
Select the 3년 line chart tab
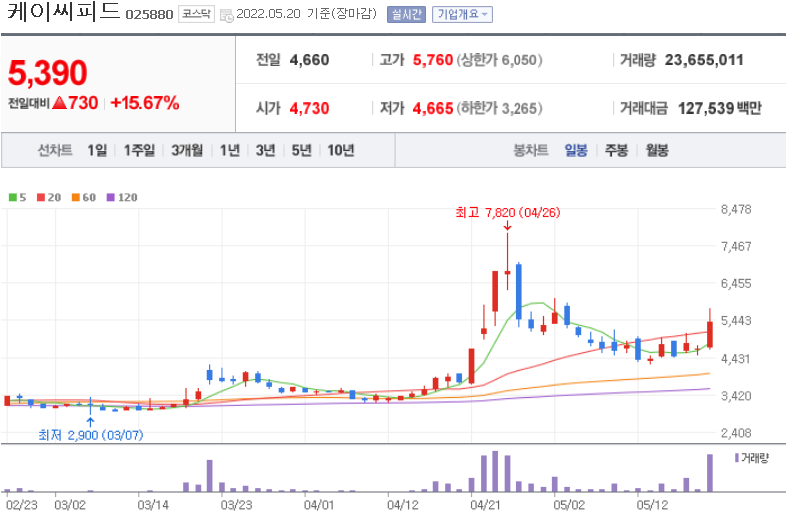(266, 150)
